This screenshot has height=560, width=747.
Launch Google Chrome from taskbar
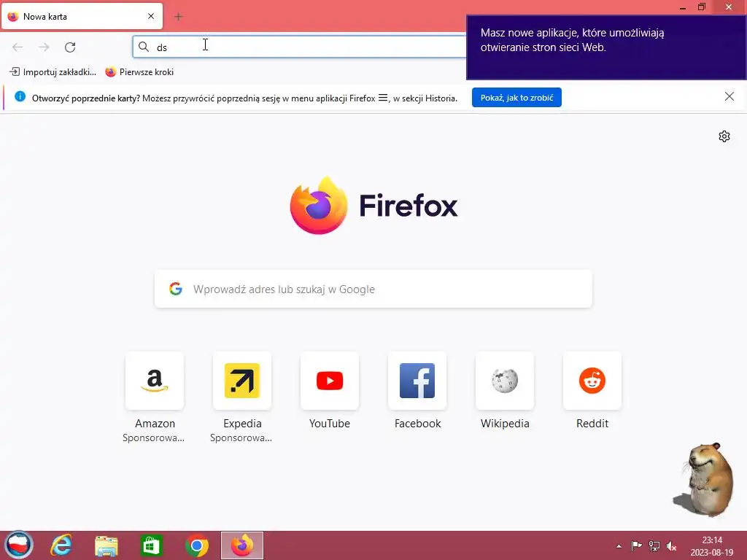coord(197,545)
